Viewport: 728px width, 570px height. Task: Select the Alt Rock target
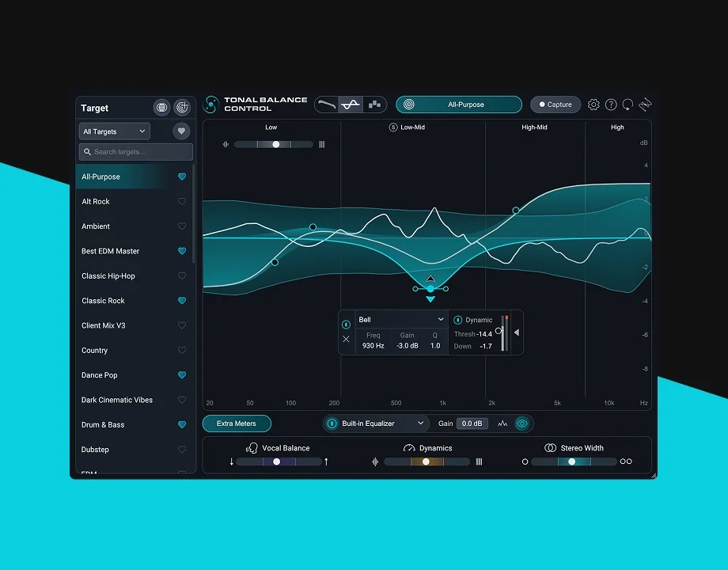pyautogui.click(x=134, y=201)
